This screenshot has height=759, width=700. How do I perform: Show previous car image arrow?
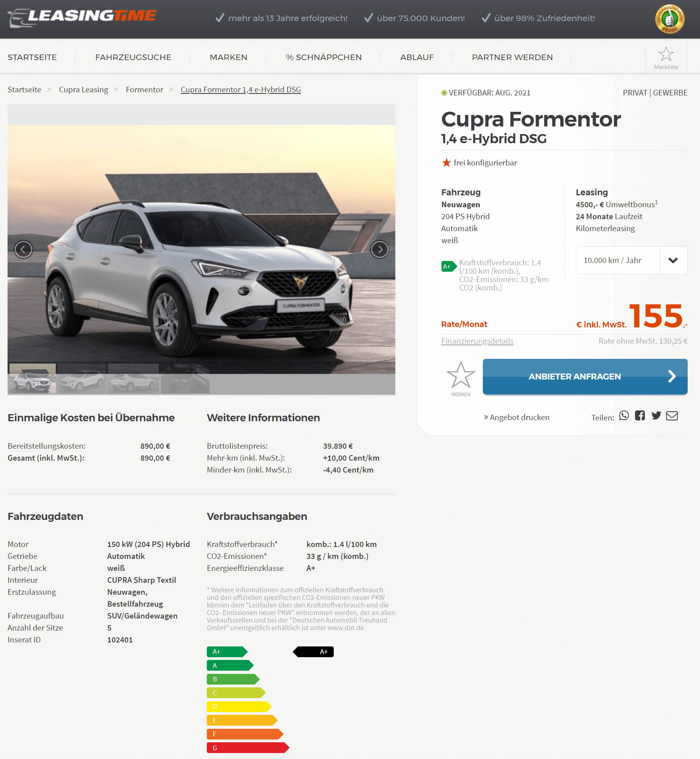click(23, 249)
